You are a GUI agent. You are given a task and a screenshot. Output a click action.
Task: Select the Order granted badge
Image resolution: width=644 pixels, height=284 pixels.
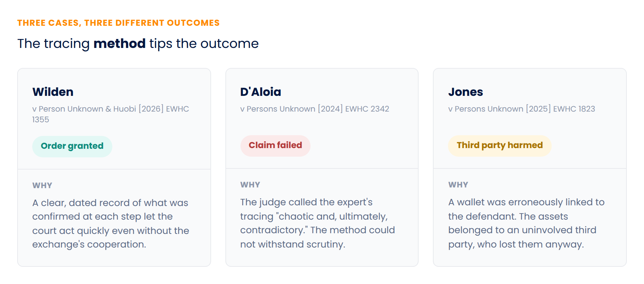[72, 146]
